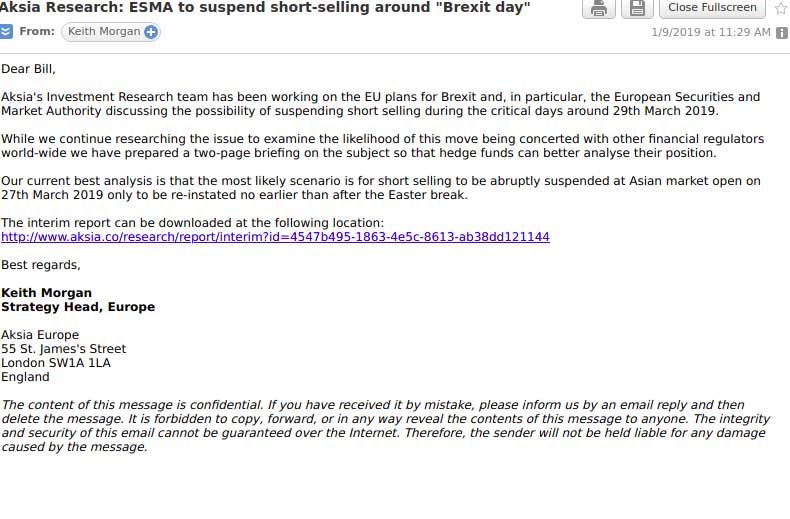Click the bold Keith Morgan signature name
Screen dimensions: 790x519
tap(47, 293)
